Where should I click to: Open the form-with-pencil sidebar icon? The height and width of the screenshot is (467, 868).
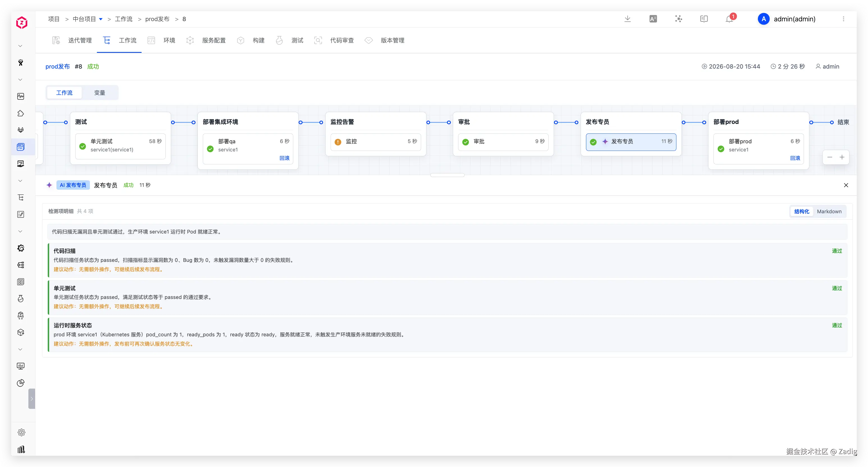[21, 214]
